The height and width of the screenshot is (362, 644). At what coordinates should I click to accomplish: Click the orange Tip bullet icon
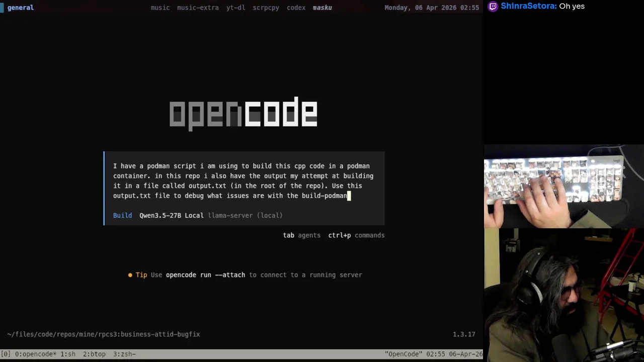[130, 275]
